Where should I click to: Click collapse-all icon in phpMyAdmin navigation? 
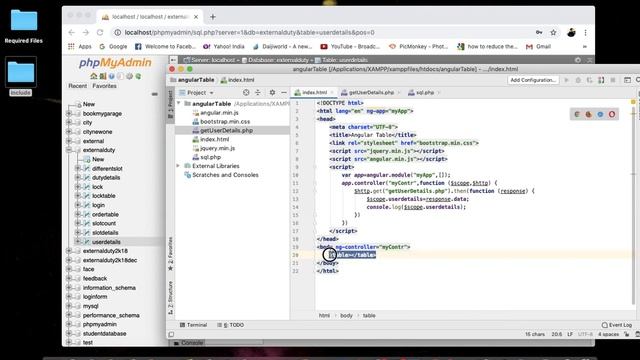coord(155,94)
